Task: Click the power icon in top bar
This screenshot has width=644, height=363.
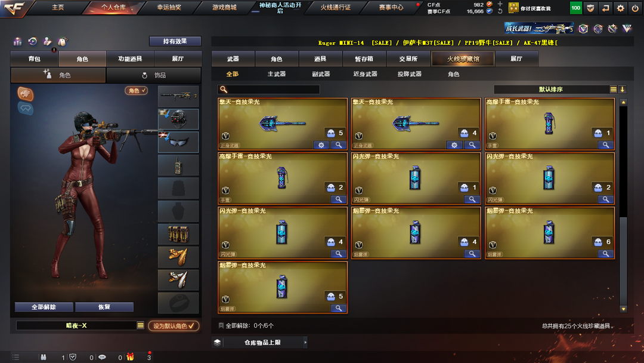Action: point(635,8)
